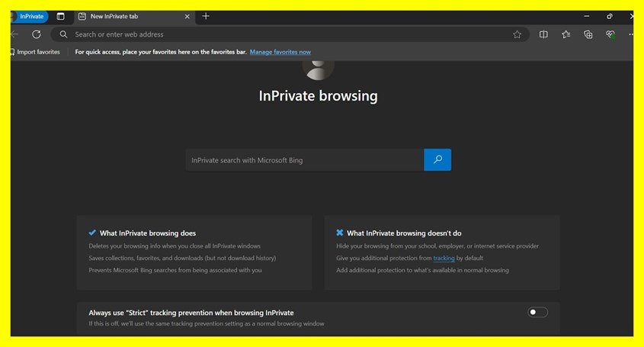Click 'Hide your browsing from your school' line

[437, 246]
